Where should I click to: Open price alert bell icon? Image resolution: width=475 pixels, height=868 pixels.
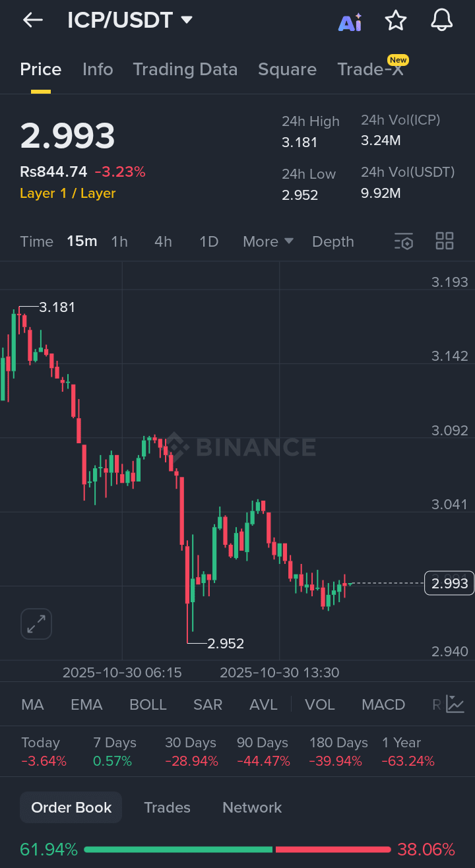point(442,20)
